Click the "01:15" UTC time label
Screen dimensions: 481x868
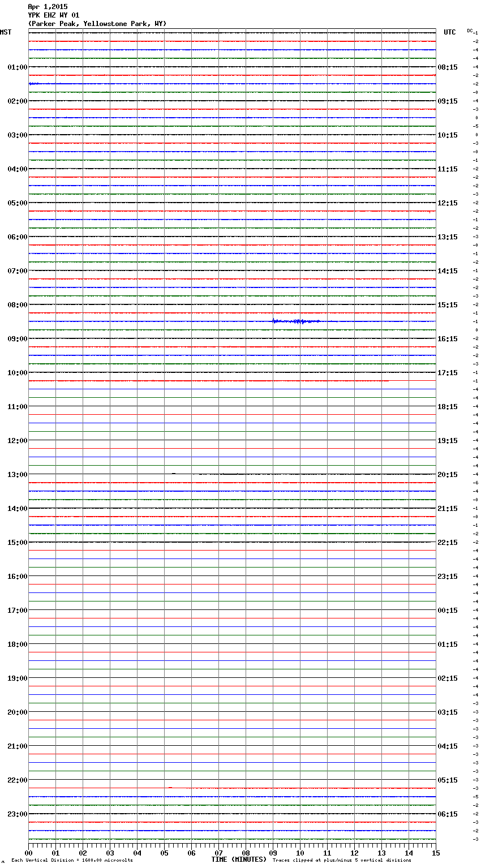448,644
